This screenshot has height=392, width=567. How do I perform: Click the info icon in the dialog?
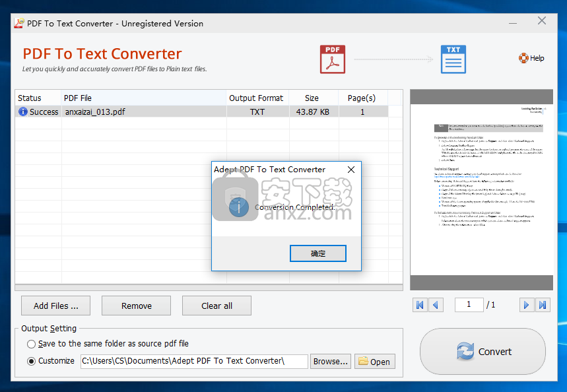coord(239,207)
